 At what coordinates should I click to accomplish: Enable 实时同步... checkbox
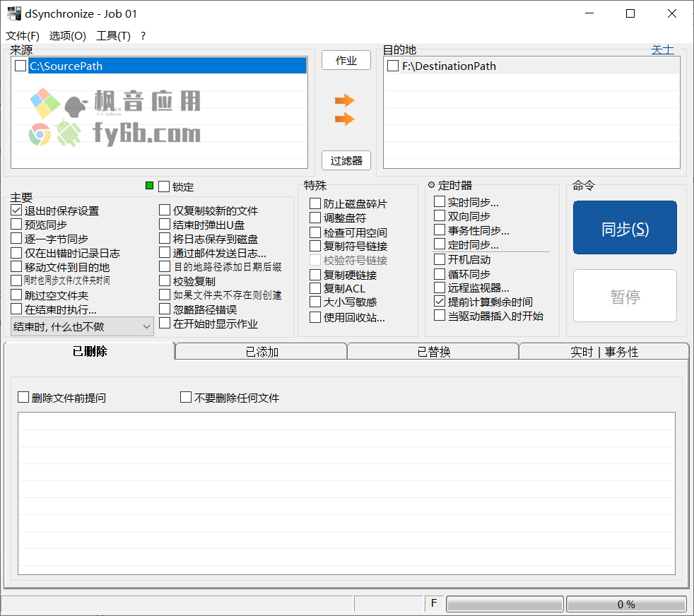440,202
